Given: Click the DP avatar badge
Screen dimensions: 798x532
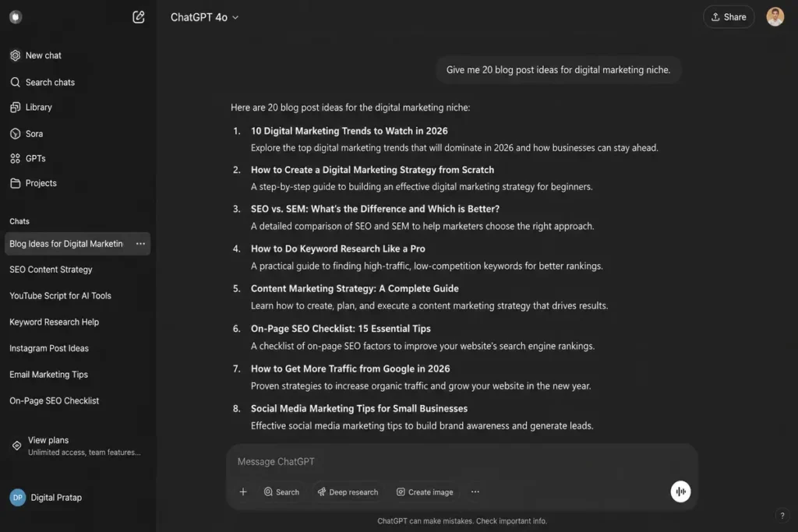Looking at the screenshot, I should pyautogui.click(x=17, y=498).
